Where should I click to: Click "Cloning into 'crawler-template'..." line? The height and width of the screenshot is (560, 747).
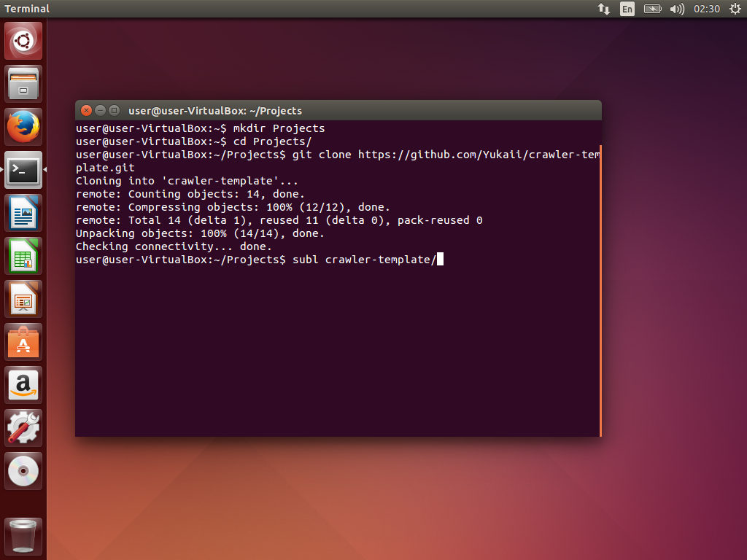(187, 181)
